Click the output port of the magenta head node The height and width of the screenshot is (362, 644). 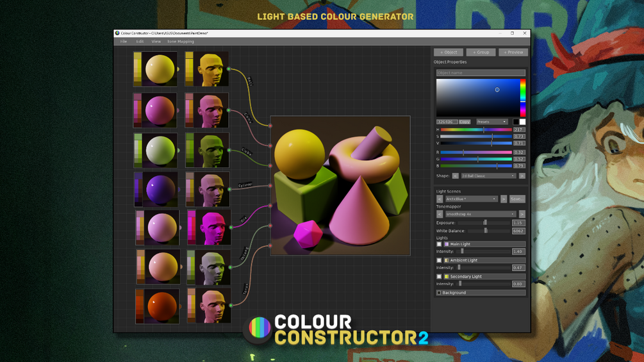click(231, 227)
